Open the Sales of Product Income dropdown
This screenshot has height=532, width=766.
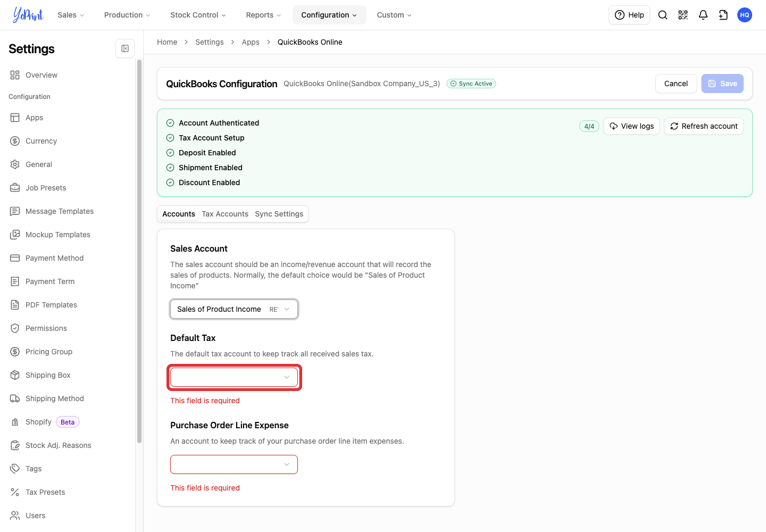coord(234,309)
